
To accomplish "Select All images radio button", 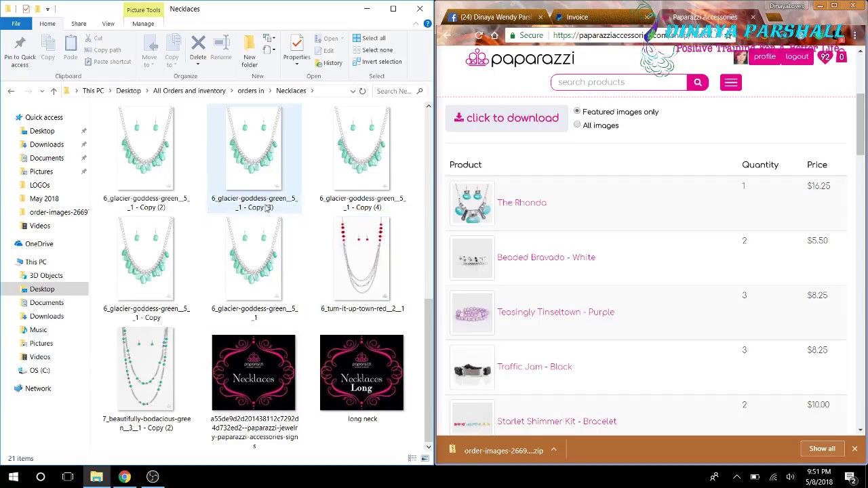I will click(577, 125).
